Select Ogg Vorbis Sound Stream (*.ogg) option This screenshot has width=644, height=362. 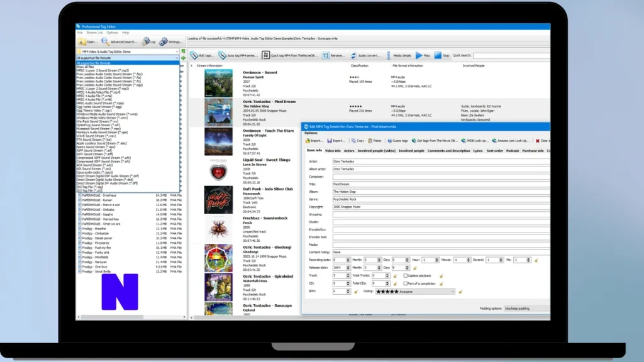(128, 107)
